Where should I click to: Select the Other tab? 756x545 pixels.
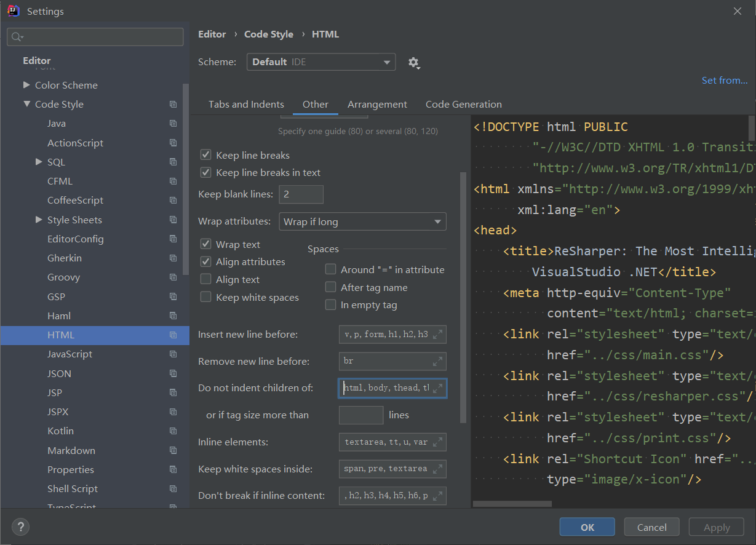316,104
